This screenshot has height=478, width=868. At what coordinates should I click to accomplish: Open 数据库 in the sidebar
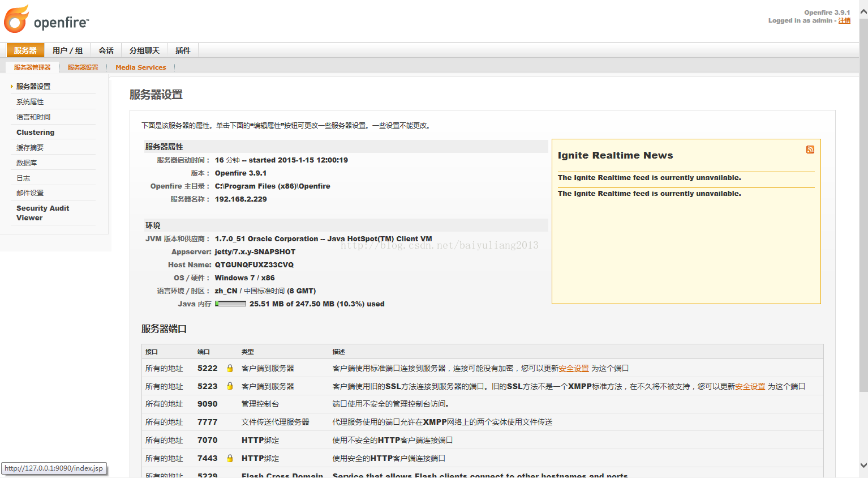pyautogui.click(x=27, y=163)
